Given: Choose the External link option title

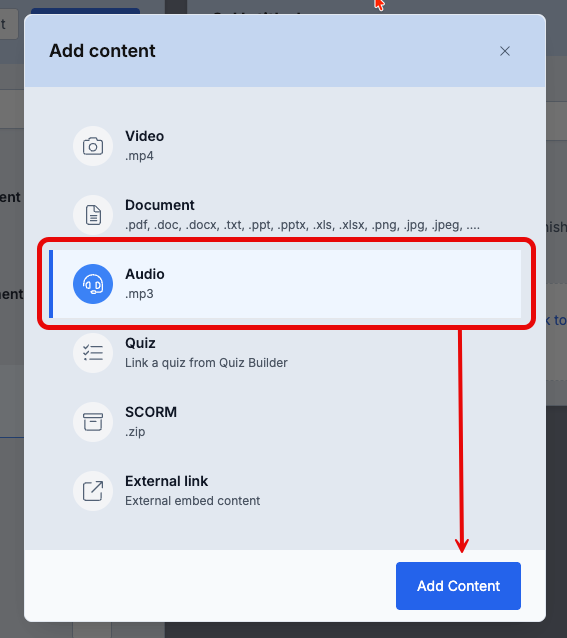Looking at the screenshot, I should coord(166,481).
